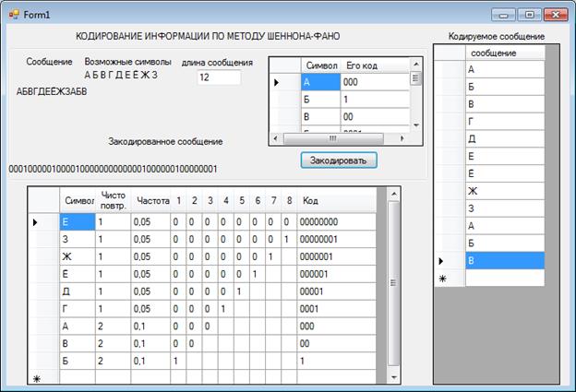
Task: Click Символ header in the frequency table
Action: tap(78, 200)
